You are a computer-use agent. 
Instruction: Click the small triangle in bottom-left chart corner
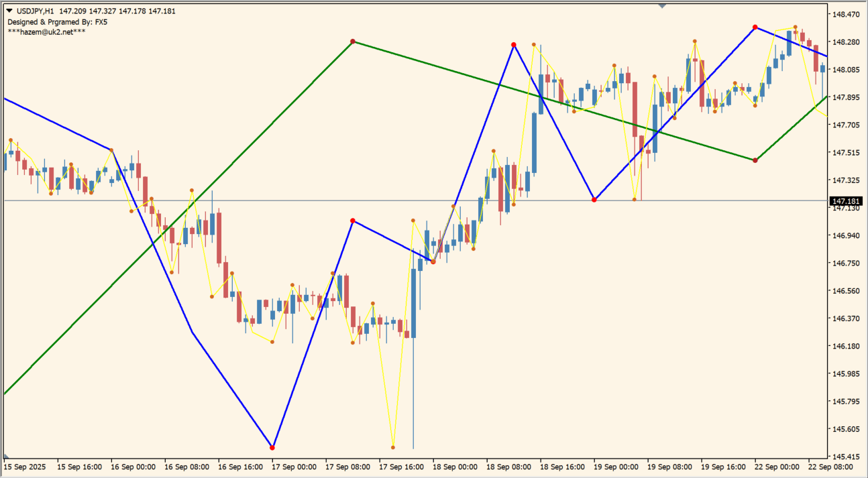pos(6,456)
